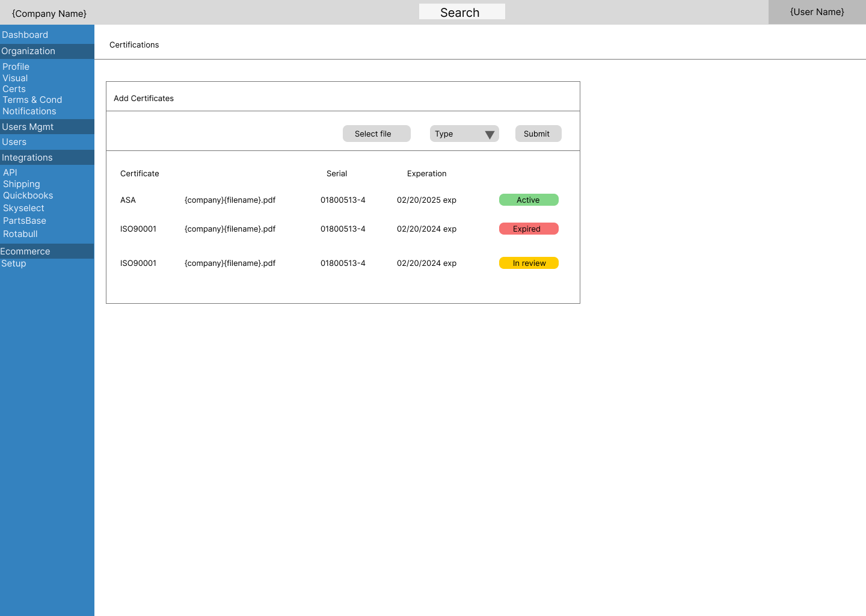Viewport: 866px width, 616px height.
Task: Click the {Company Name} header label
Action: pyautogui.click(x=49, y=13)
